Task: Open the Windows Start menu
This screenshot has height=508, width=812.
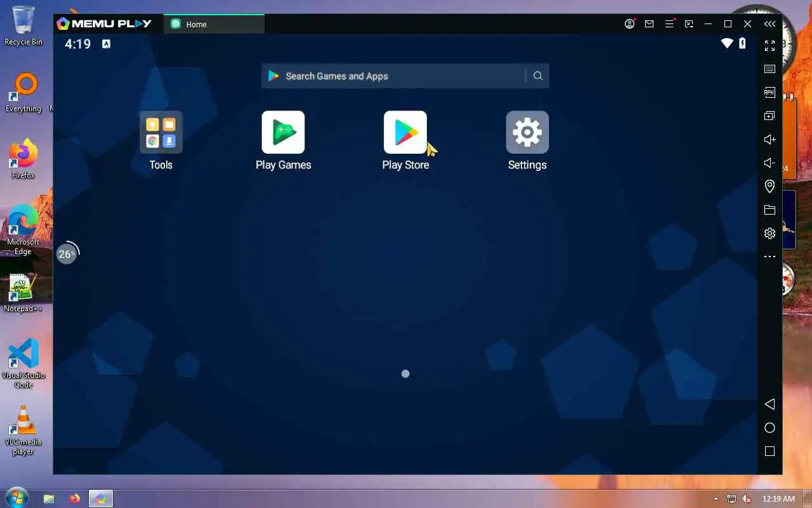Action: [16, 498]
